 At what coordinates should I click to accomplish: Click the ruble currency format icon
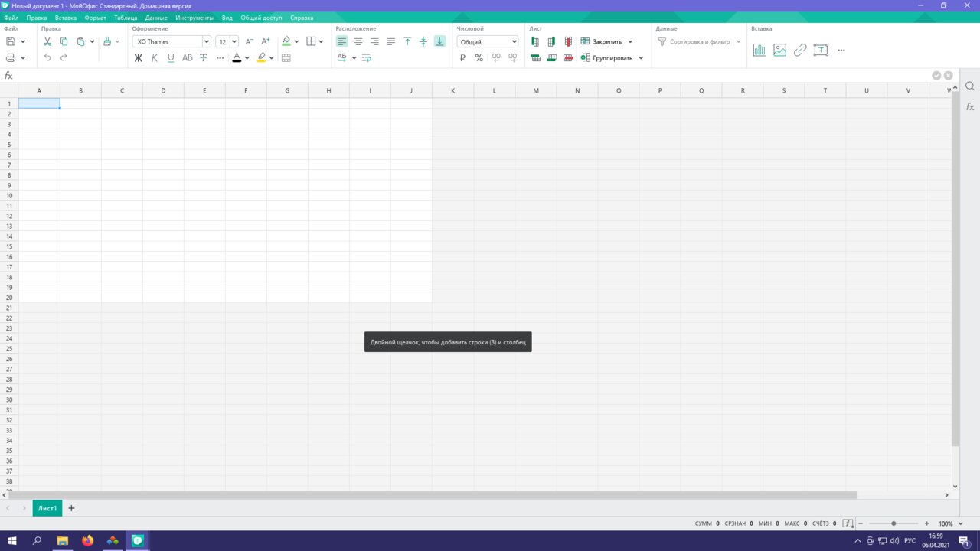tap(462, 57)
